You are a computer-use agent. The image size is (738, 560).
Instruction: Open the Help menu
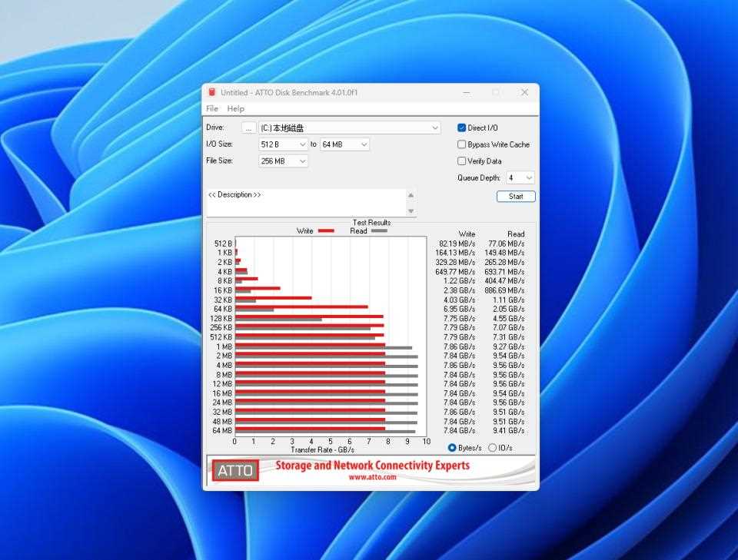pos(236,108)
